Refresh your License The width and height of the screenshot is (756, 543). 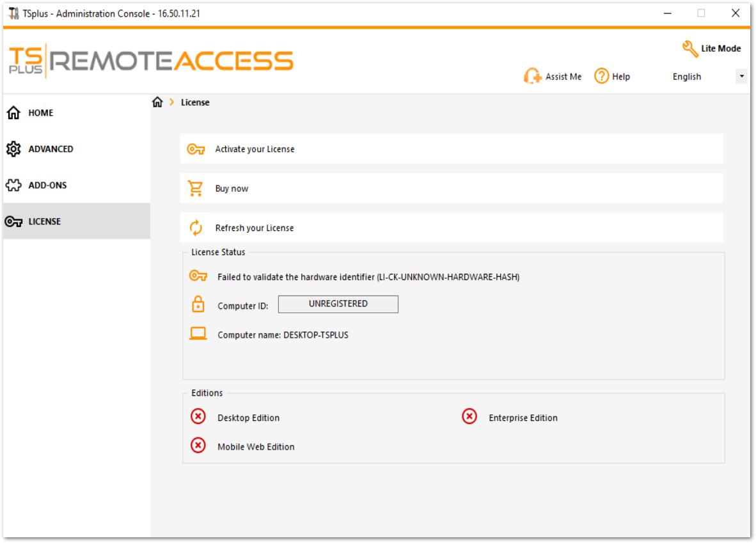coord(255,227)
